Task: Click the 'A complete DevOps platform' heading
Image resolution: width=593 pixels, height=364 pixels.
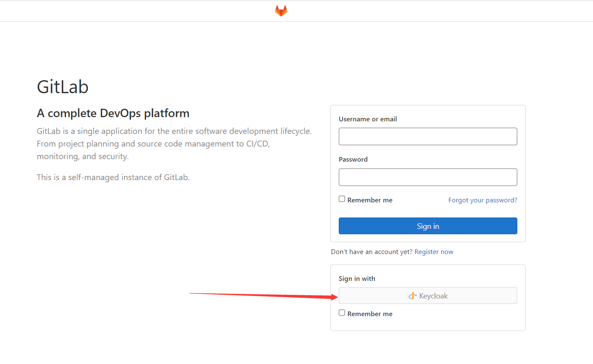Action: (113, 113)
